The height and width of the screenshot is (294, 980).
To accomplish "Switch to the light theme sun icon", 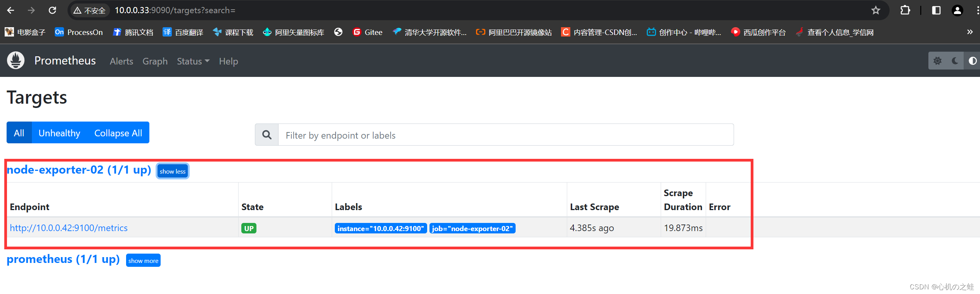I will pos(937,61).
